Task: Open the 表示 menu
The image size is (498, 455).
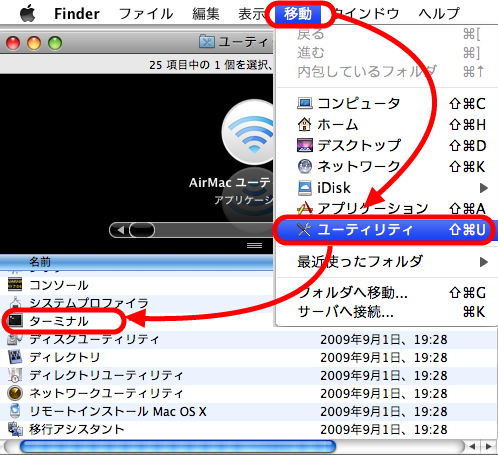Action: [x=252, y=14]
